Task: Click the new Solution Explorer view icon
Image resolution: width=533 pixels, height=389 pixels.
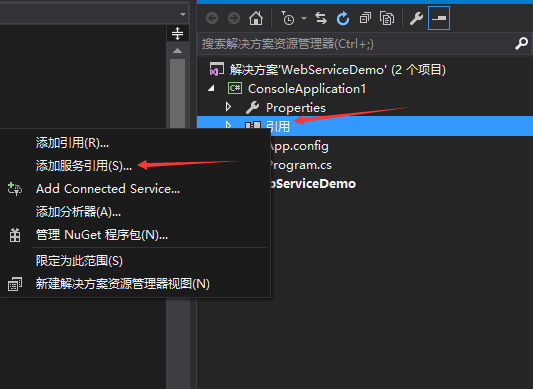Action: (x=15, y=284)
